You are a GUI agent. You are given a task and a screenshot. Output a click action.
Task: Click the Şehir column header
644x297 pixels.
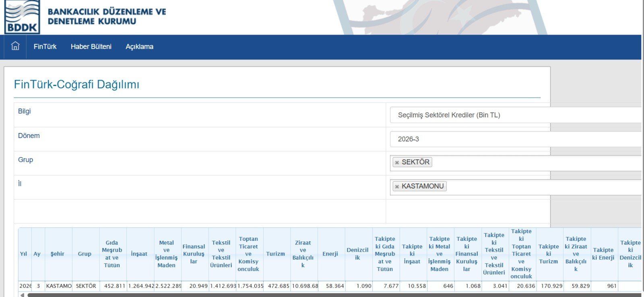tap(58, 254)
